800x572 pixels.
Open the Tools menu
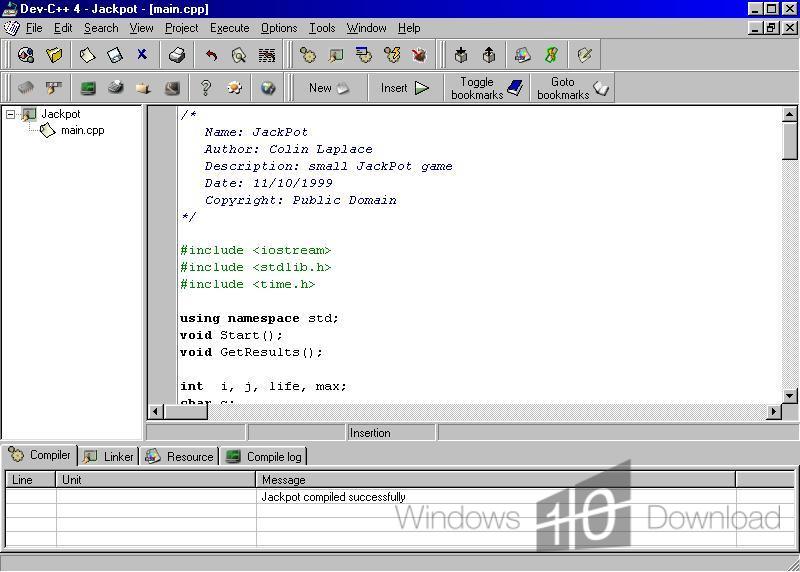[322, 28]
